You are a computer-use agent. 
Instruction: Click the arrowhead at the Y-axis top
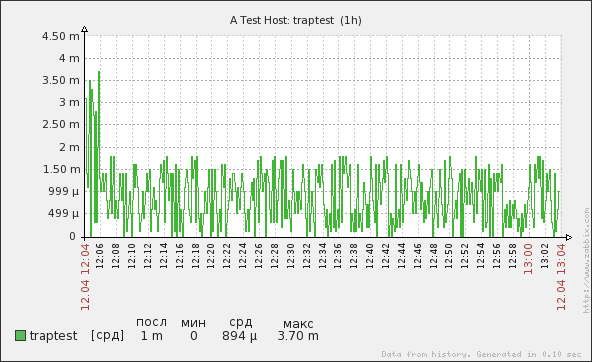click(x=85, y=29)
